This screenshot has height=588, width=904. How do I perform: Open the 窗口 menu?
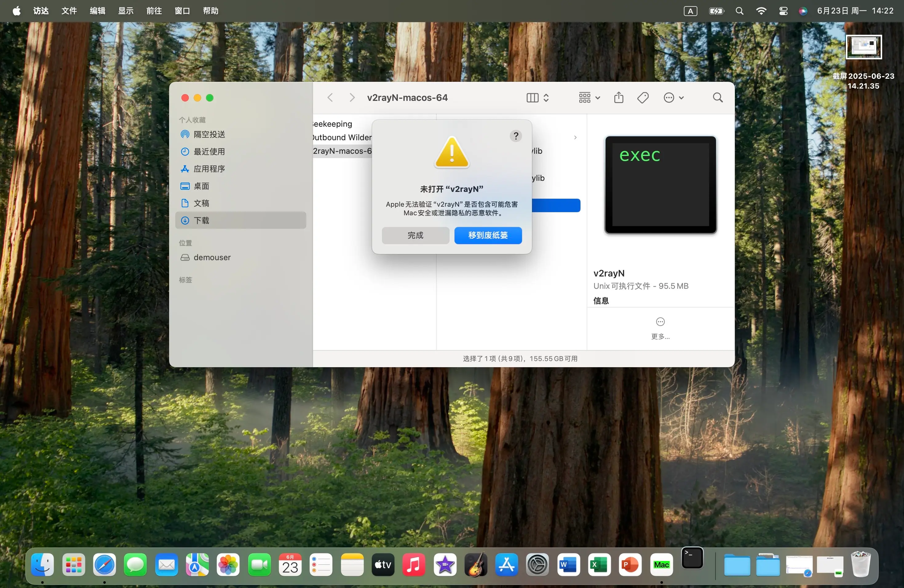[x=182, y=11]
